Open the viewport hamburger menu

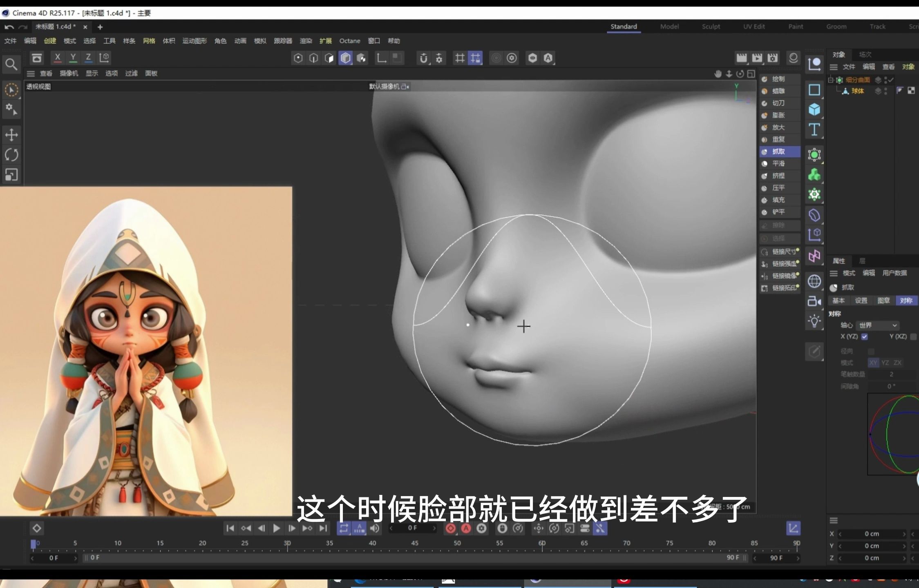click(x=31, y=73)
